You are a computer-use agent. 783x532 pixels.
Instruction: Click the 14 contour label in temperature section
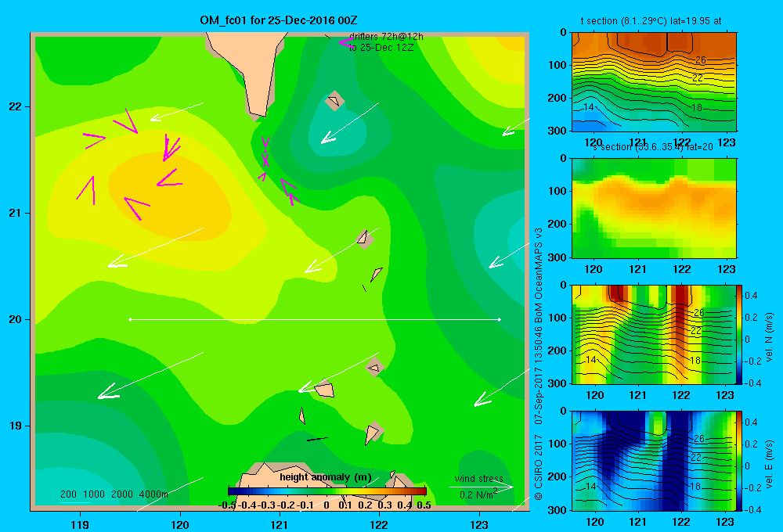(589, 107)
